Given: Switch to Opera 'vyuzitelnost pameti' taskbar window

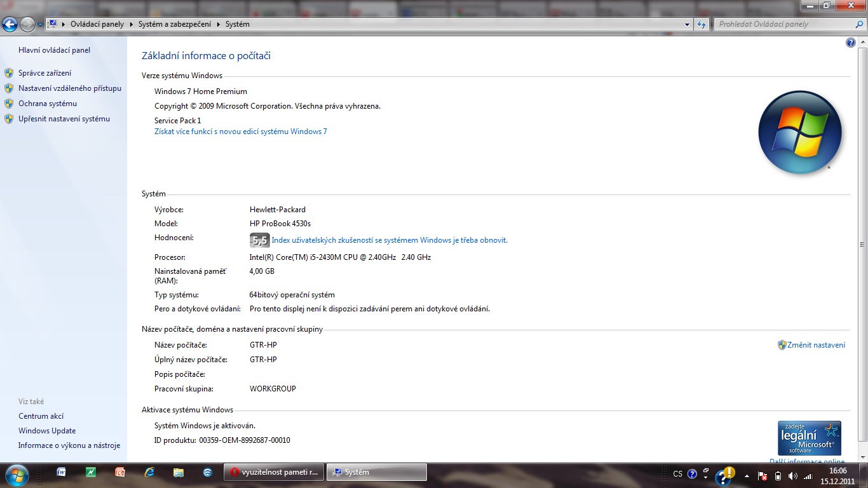Looking at the screenshot, I should pos(274,472).
